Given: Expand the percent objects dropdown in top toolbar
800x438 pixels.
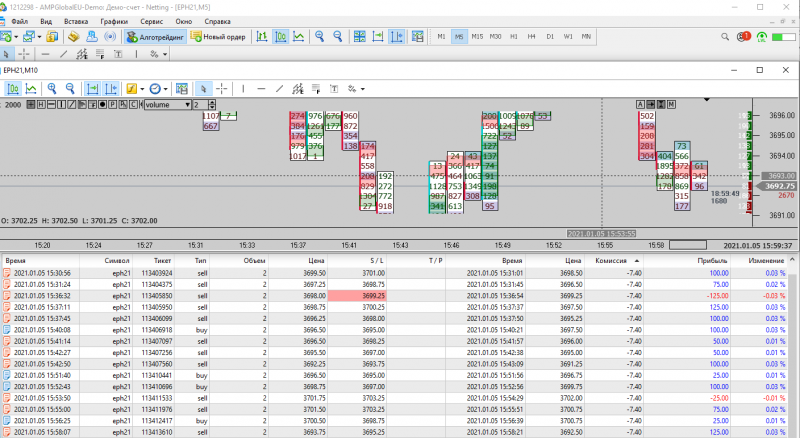Looking at the screenshot, I should click(166, 54).
